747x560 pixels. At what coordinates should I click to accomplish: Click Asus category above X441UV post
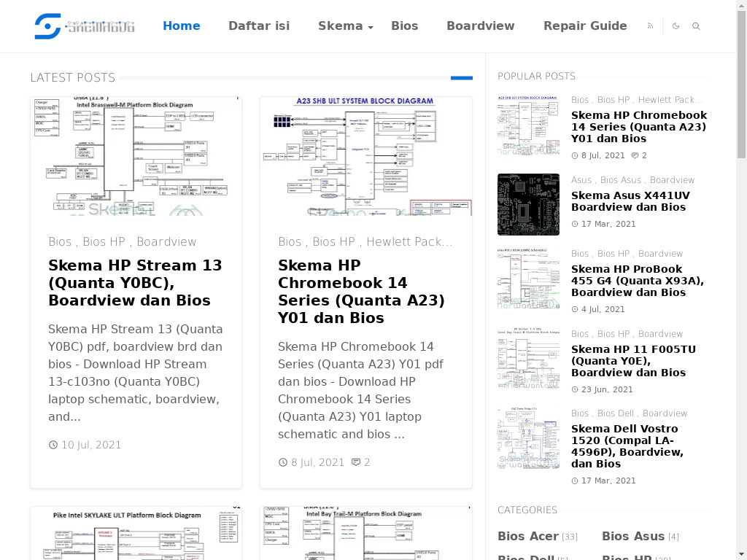pos(581,180)
